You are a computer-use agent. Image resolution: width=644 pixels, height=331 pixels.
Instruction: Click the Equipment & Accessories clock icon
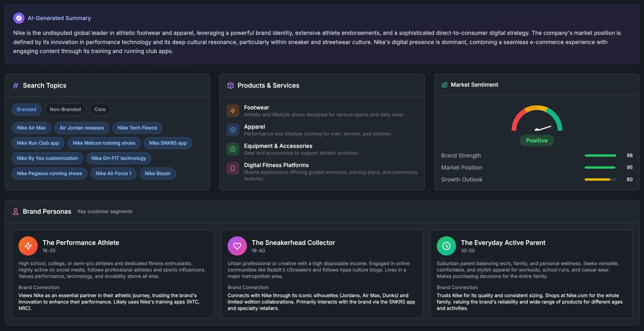(x=233, y=149)
